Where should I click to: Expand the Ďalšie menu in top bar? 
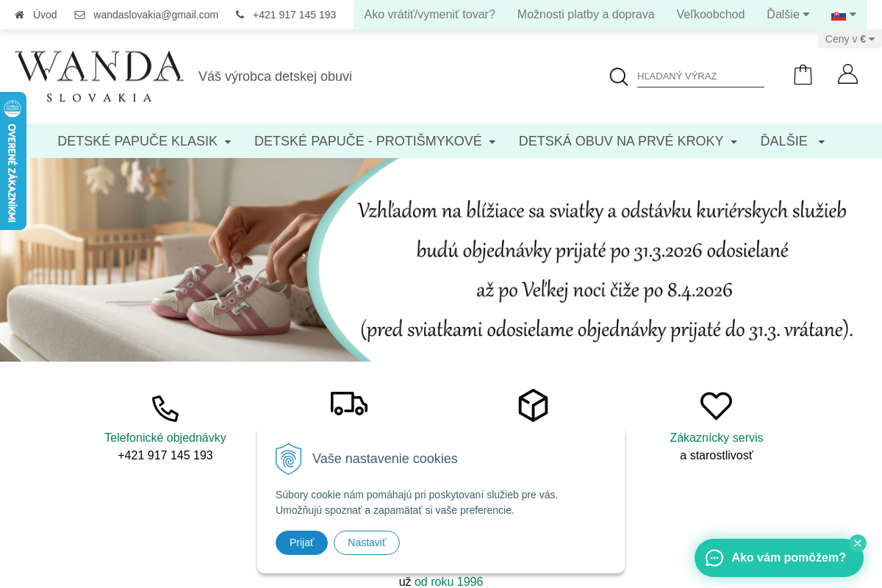tap(788, 15)
